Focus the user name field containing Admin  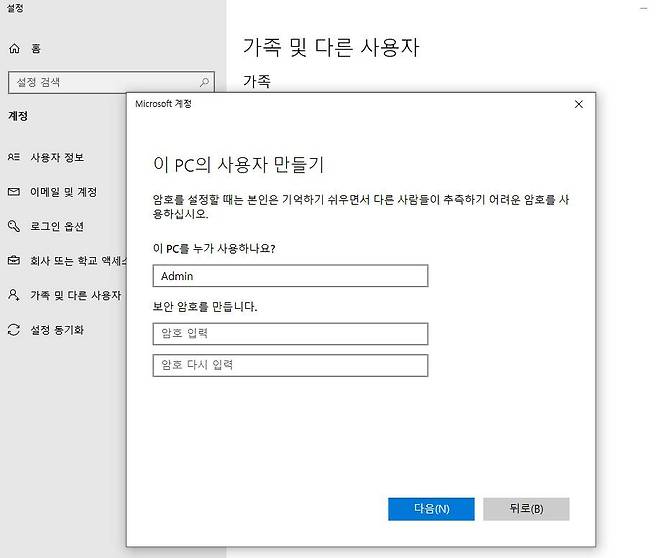pyautogui.click(x=290, y=276)
